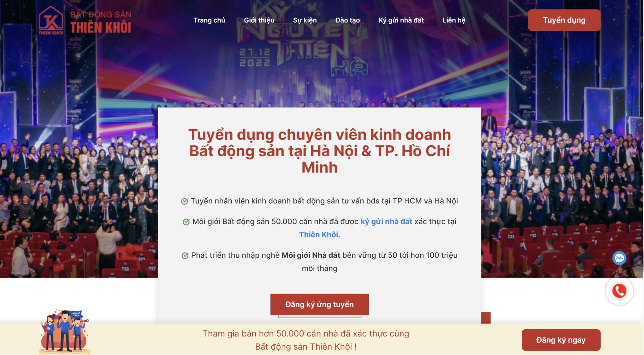This screenshot has height=355, width=644.
Task: Click the bottom banner promotional text
Action: tap(306, 340)
